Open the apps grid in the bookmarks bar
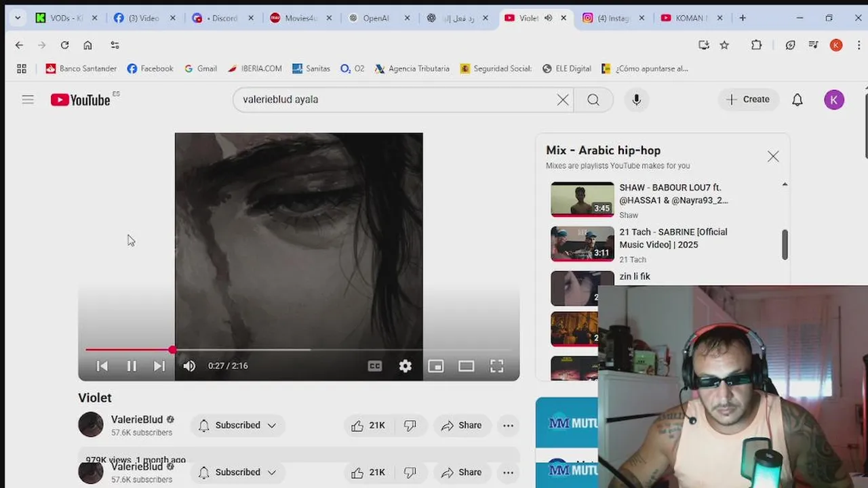The image size is (868, 488). pyautogui.click(x=22, y=68)
